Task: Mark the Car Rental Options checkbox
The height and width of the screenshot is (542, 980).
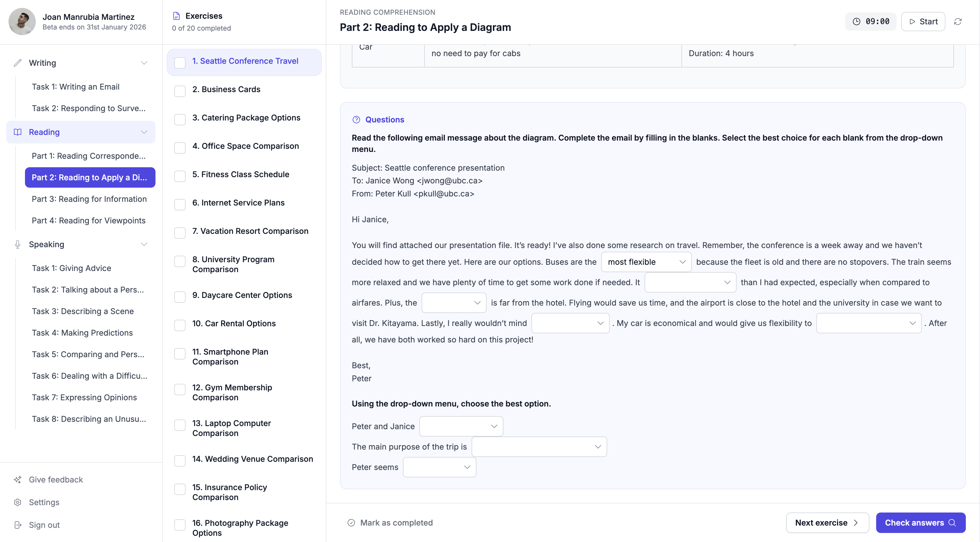Action: [x=180, y=325]
